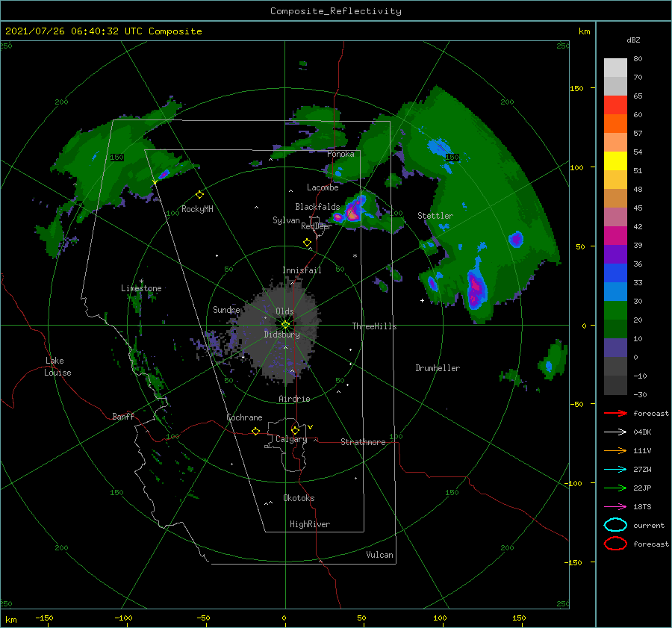Click the Ponoka city label

[340, 154]
